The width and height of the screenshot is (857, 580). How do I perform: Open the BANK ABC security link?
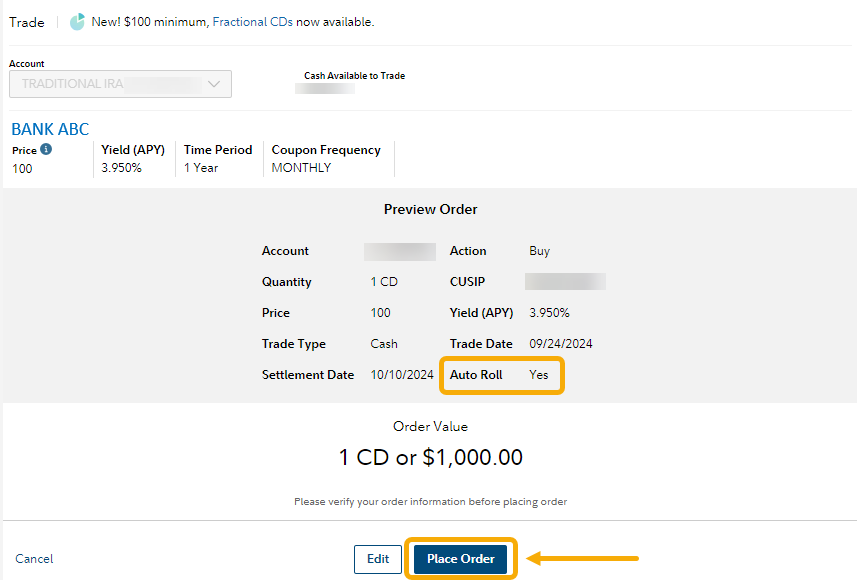click(50, 129)
